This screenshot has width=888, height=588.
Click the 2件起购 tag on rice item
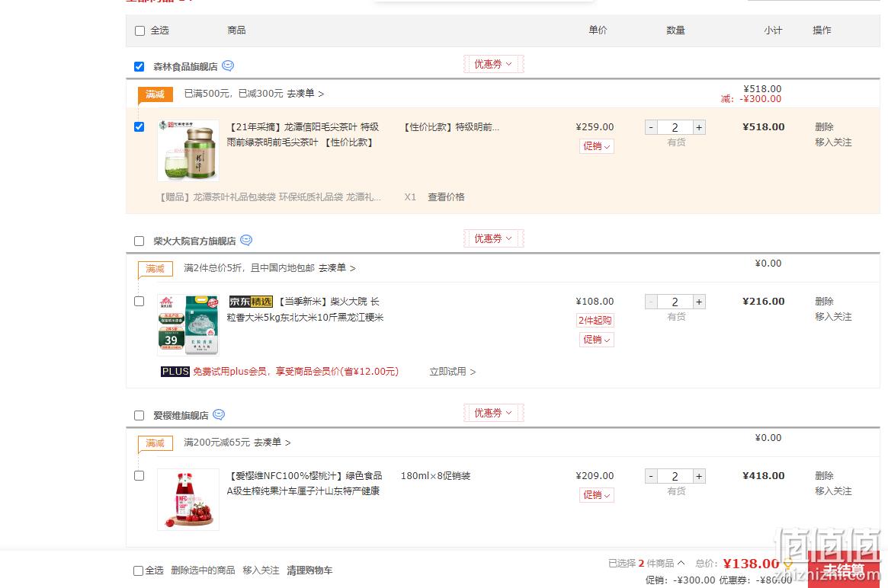tap(595, 321)
